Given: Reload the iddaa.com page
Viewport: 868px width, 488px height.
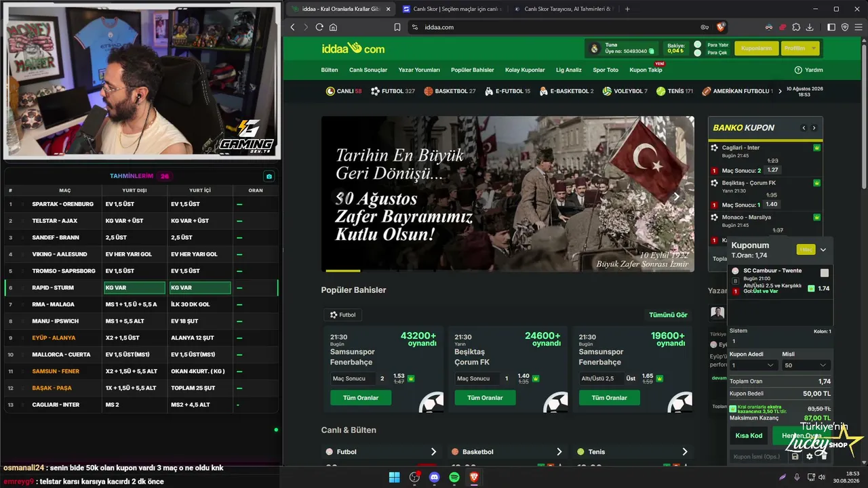Looking at the screenshot, I should 319,27.
